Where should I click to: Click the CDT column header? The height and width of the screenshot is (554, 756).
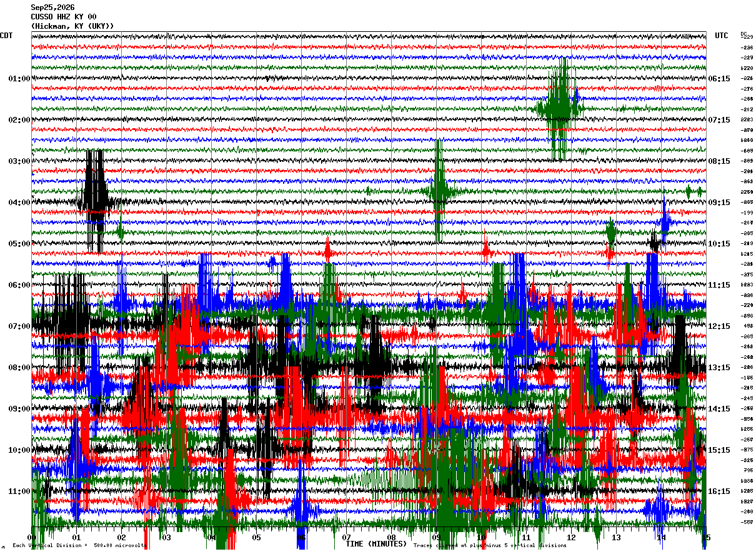coord(6,36)
